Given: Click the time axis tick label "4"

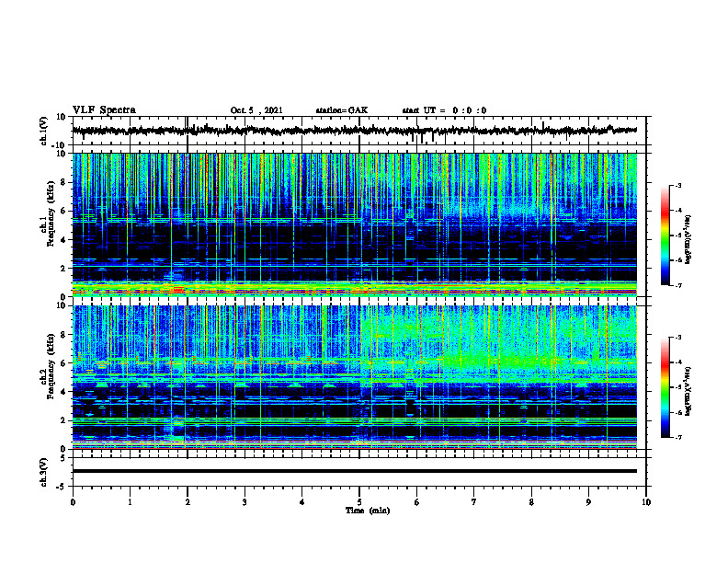Looking at the screenshot, I should pyautogui.click(x=302, y=502).
